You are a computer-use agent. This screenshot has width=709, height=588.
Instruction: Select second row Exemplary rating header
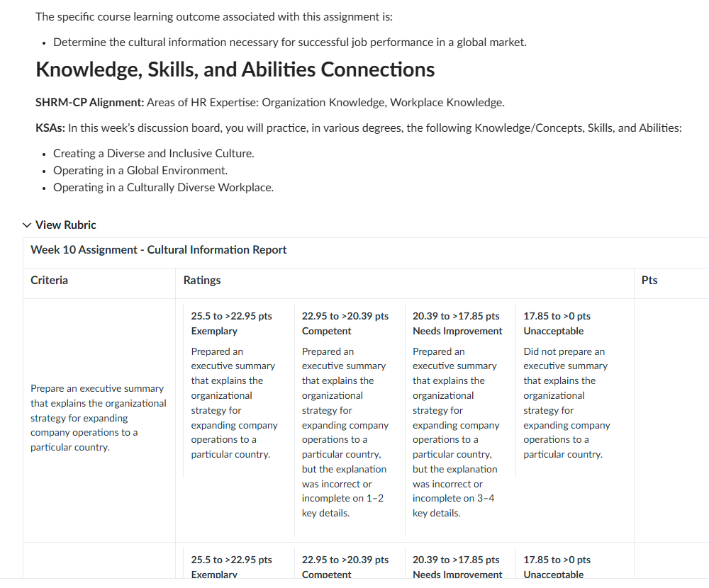tap(232, 567)
